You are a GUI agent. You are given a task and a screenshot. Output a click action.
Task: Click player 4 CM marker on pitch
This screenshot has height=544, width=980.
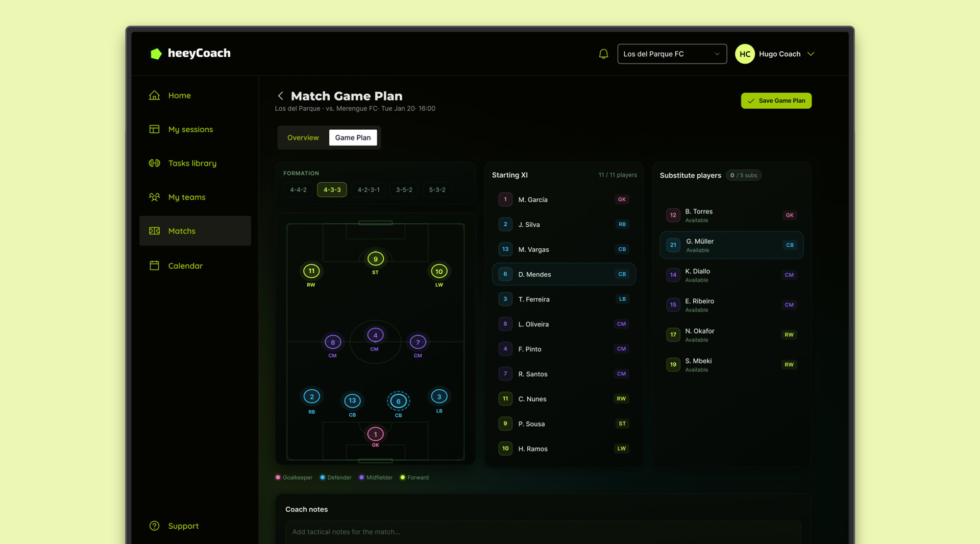tap(375, 336)
